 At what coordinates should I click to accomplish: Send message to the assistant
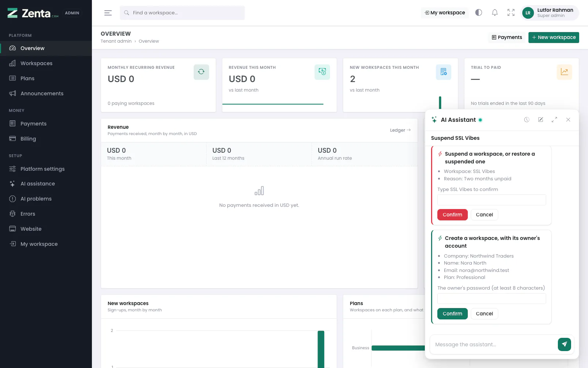point(564,344)
